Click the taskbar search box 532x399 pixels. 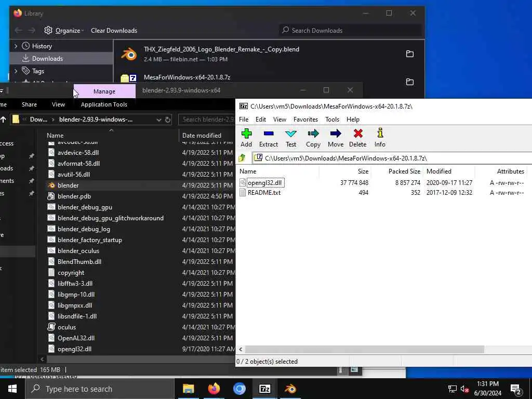(100, 389)
